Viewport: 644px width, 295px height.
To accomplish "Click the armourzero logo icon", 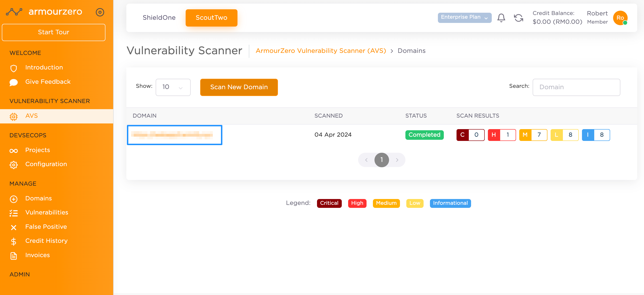I will pyautogui.click(x=14, y=12).
